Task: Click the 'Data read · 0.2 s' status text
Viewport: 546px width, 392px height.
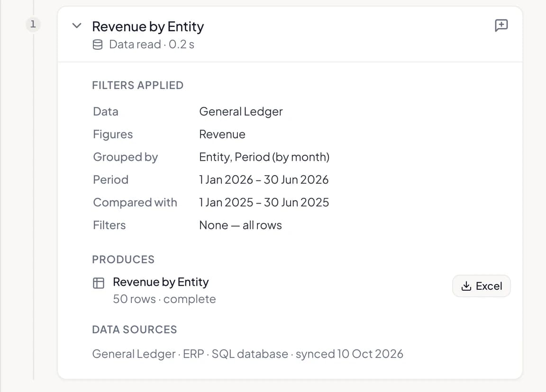Action: 152,45
